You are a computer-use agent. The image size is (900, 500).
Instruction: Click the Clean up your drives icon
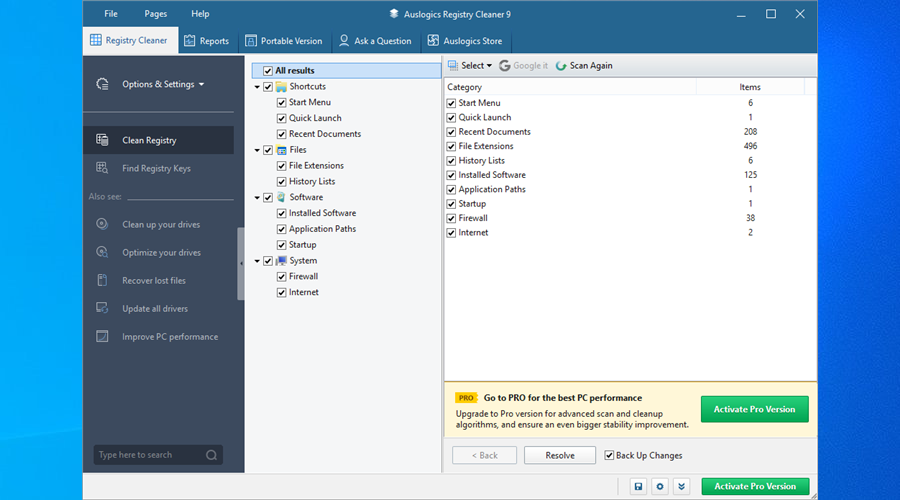click(x=102, y=224)
